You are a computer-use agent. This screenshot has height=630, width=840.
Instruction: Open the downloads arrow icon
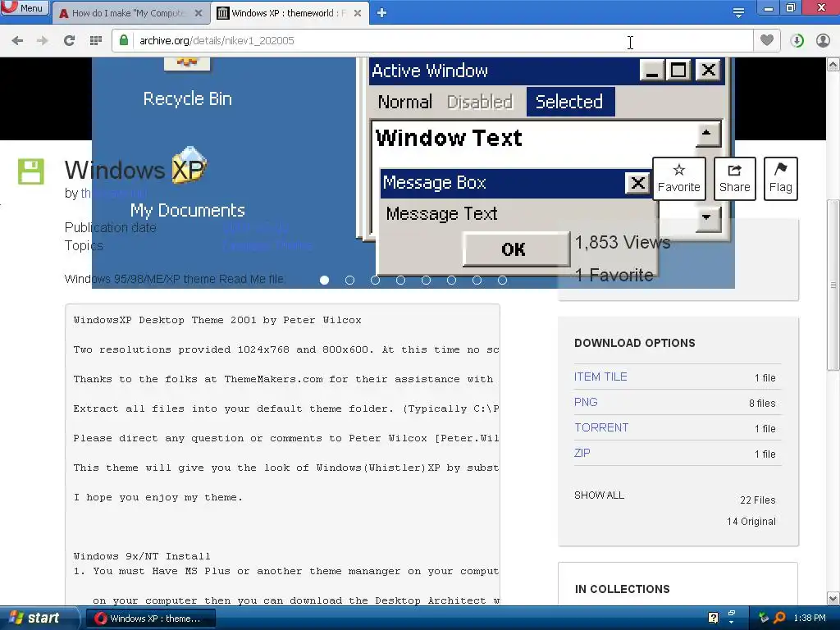click(797, 41)
